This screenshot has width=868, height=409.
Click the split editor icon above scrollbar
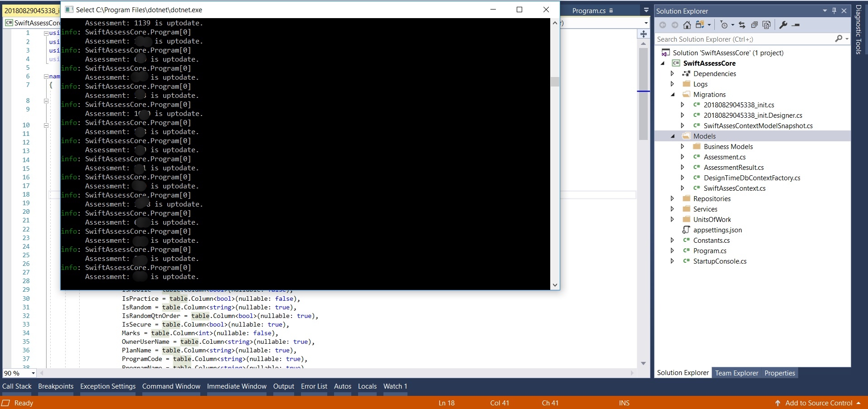(x=643, y=34)
